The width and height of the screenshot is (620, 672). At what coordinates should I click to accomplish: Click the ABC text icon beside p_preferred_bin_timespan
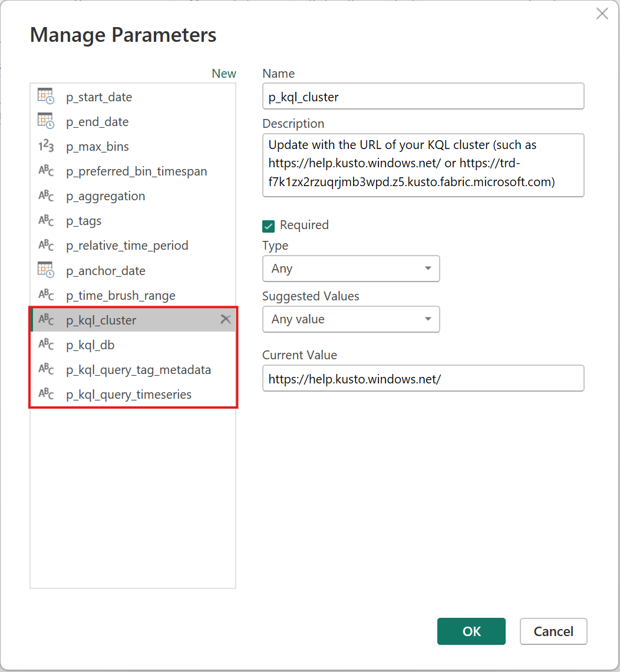point(45,171)
